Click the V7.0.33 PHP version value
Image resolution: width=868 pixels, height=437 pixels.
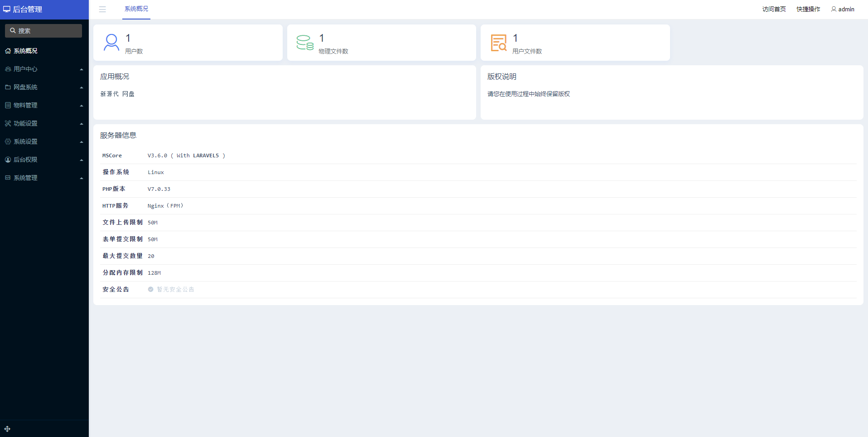[159, 189]
